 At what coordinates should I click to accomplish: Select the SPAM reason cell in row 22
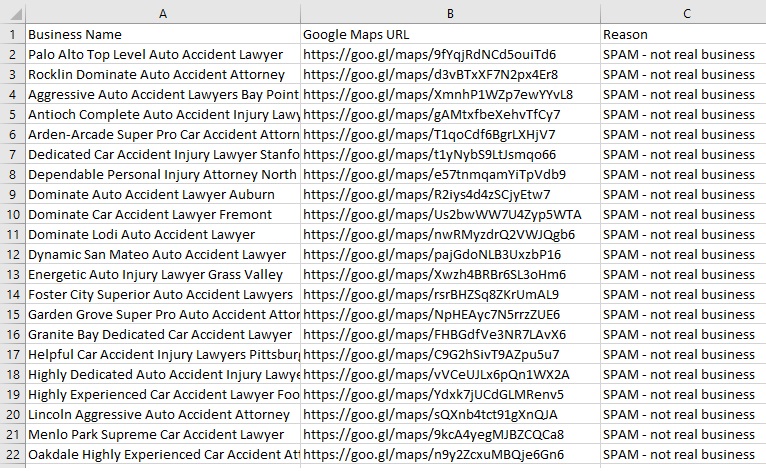tap(683, 454)
